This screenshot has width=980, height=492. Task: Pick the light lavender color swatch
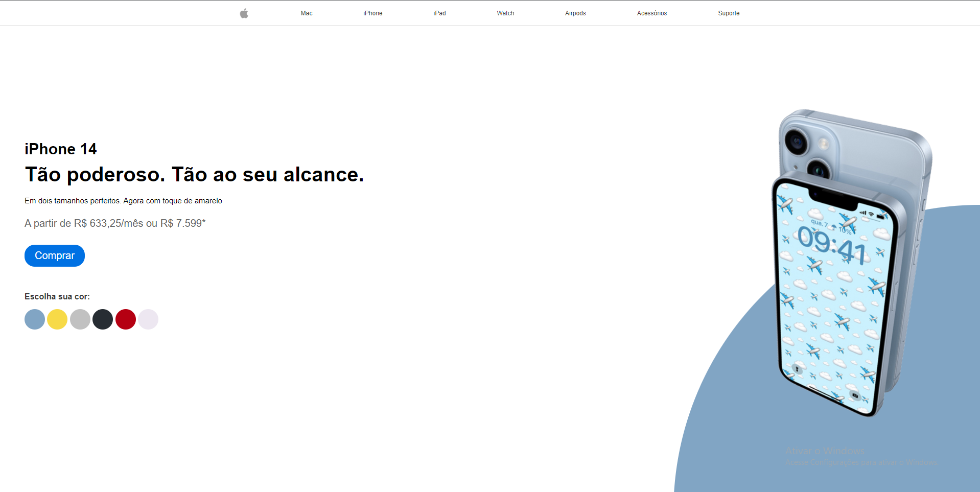[148, 319]
